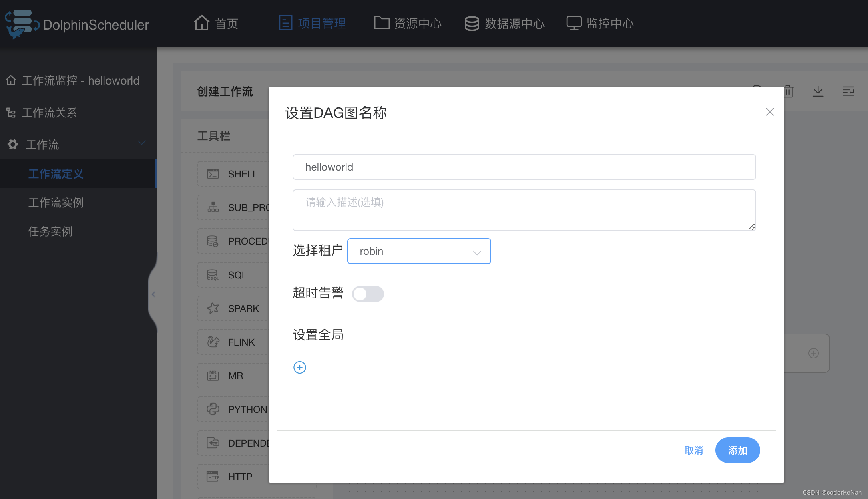
Task: Pick the SPARK task icon
Action: point(213,308)
